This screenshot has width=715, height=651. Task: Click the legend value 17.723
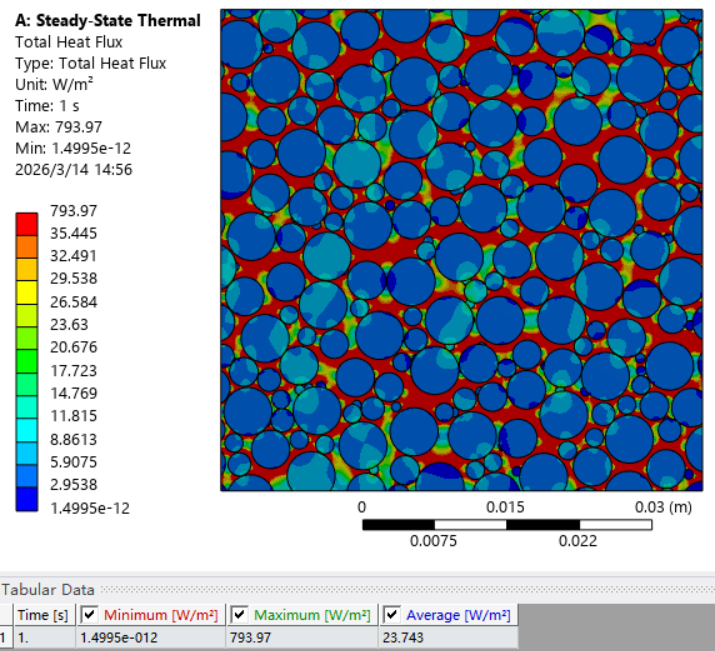(x=73, y=371)
